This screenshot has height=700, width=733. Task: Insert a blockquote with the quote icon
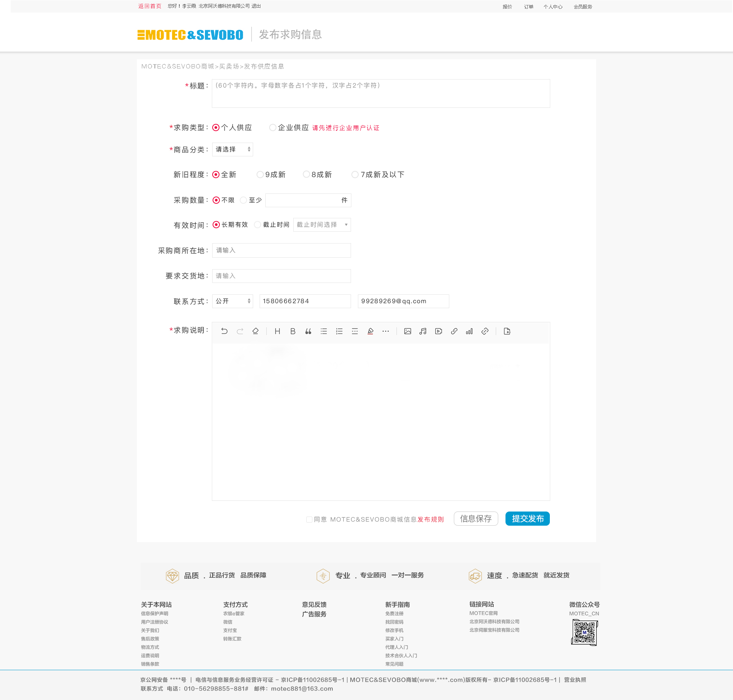pyautogui.click(x=308, y=331)
